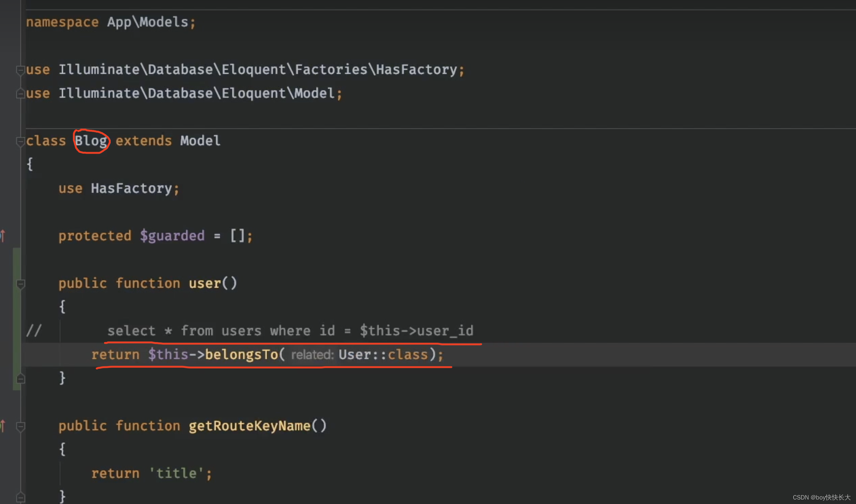
Task: Click the empty array [] assigned to $guarded
Action: 237,236
